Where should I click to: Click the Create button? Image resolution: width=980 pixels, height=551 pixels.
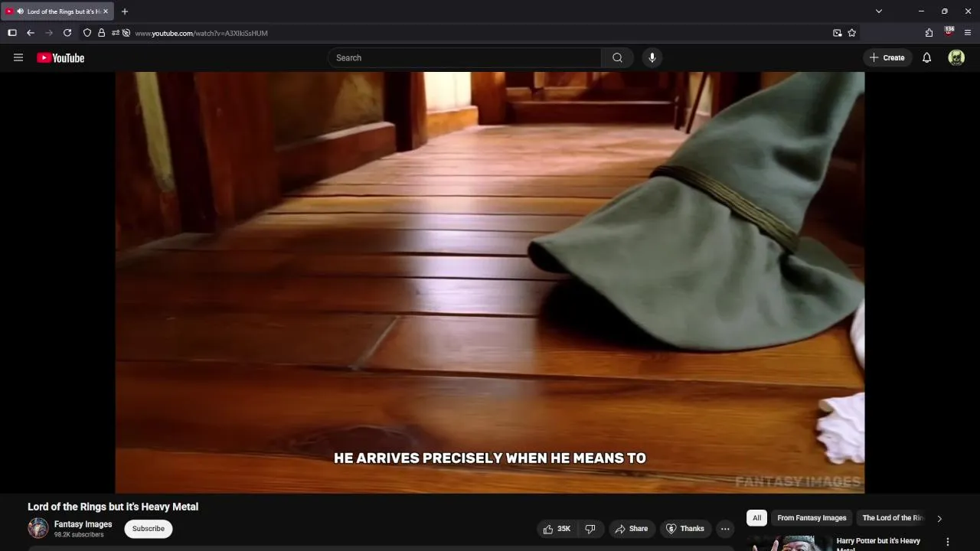(x=887, y=57)
